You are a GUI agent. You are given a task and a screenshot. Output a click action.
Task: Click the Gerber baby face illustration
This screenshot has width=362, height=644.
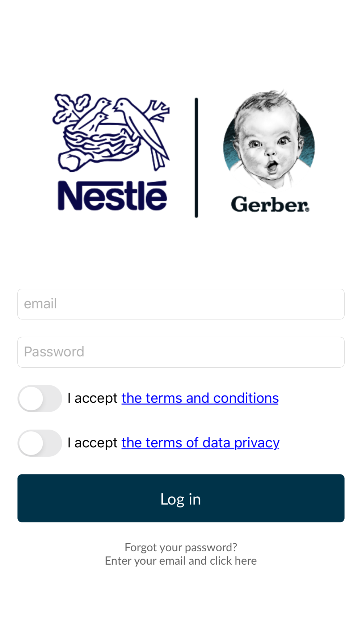269,139
